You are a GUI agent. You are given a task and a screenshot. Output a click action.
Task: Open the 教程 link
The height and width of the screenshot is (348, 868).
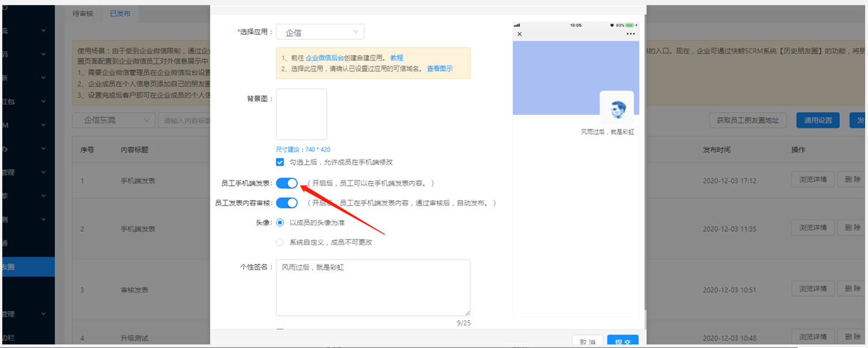pos(396,58)
